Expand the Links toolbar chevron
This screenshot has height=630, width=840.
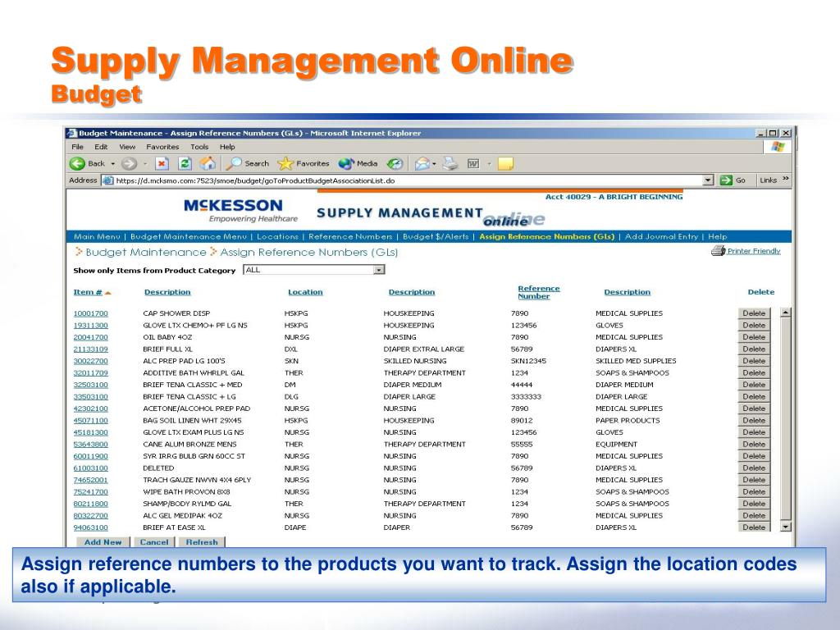pyautogui.click(x=785, y=179)
